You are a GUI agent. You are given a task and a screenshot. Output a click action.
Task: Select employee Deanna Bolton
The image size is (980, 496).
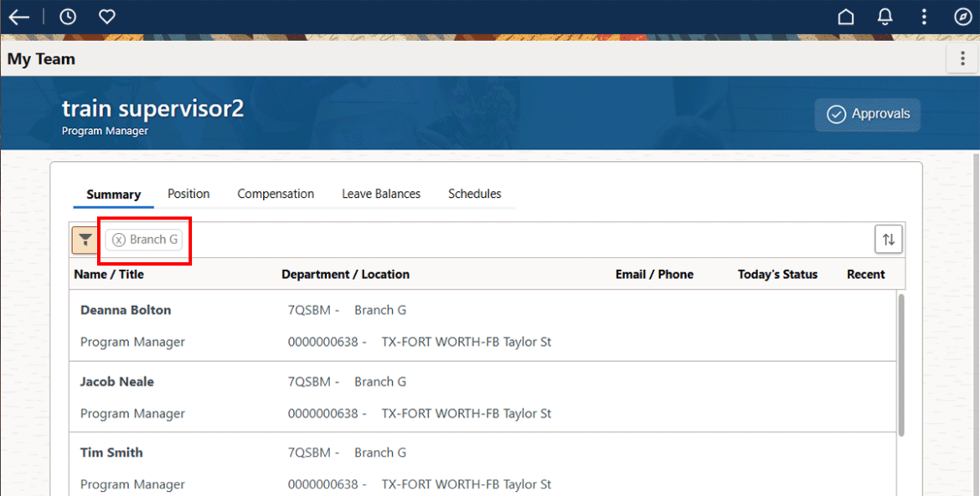pyautogui.click(x=126, y=309)
